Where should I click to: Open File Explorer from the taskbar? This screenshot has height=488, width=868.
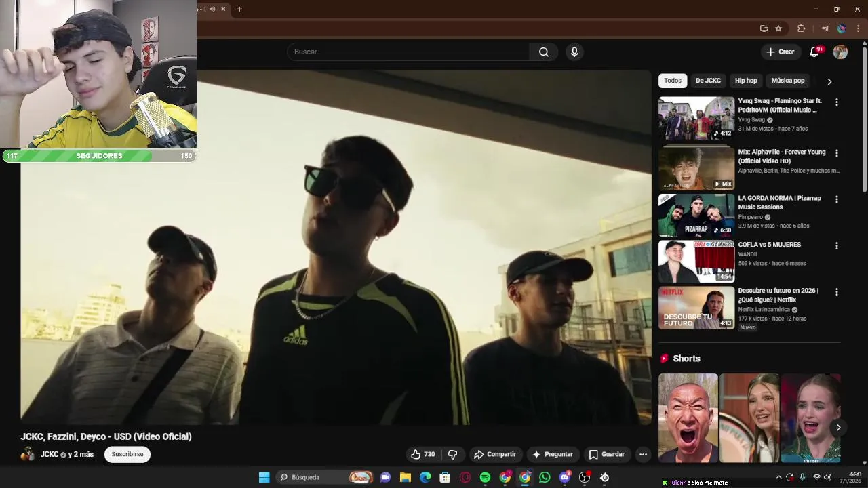point(406,477)
